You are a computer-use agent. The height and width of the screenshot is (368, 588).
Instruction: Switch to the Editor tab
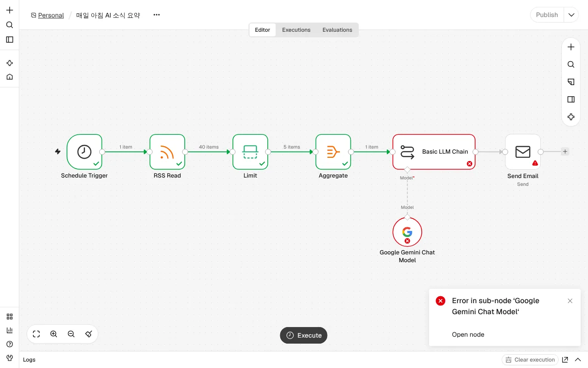(263, 30)
